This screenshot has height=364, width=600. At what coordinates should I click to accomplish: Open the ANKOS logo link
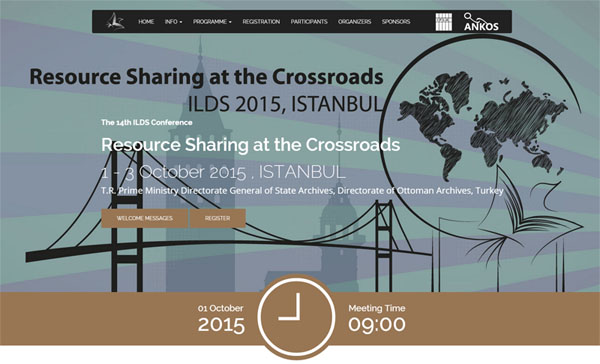pyautogui.click(x=481, y=22)
